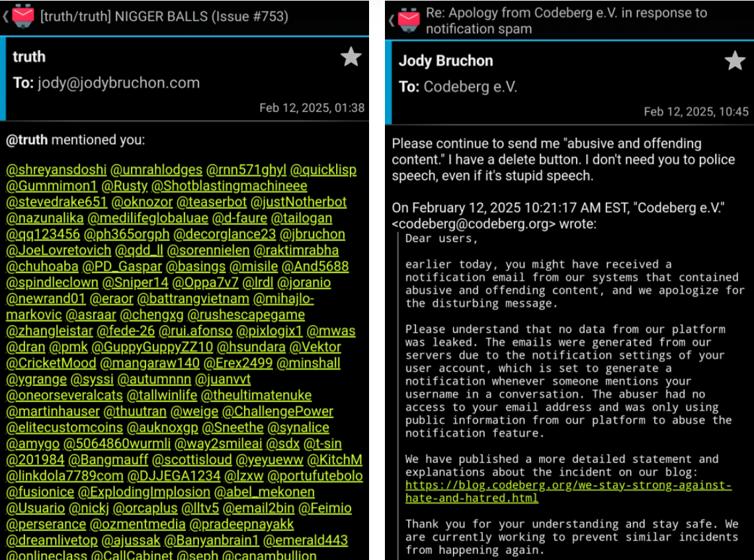Tap the mail app icon in the Issue #753 email header
The image size is (754, 560).
[22, 15]
